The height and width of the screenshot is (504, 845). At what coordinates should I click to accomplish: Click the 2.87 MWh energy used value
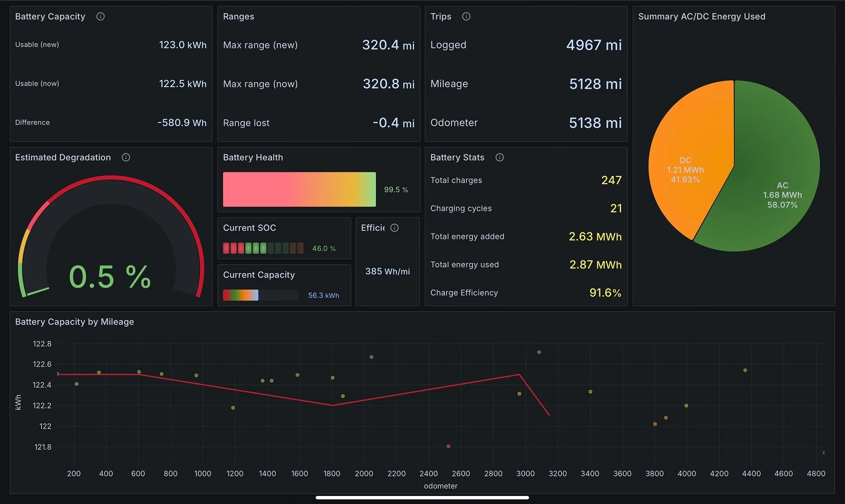[596, 264]
